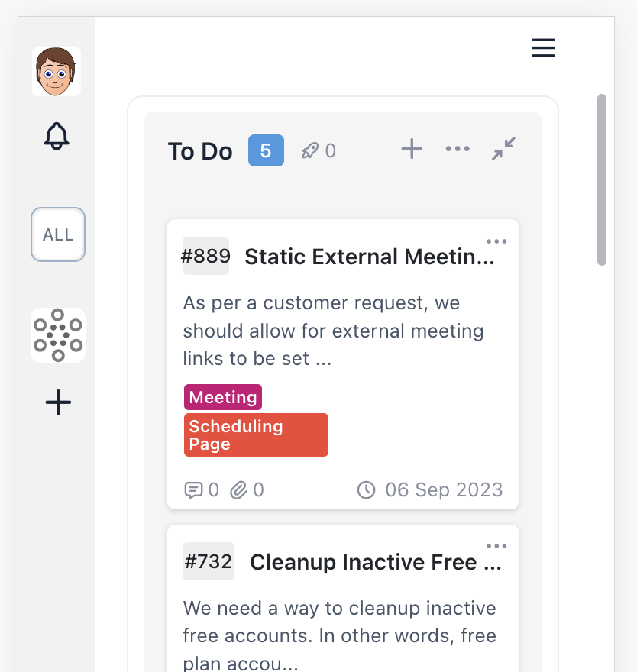Image resolution: width=637 pixels, height=672 pixels.
Task: Collapse the To Do column
Action: point(503,149)
